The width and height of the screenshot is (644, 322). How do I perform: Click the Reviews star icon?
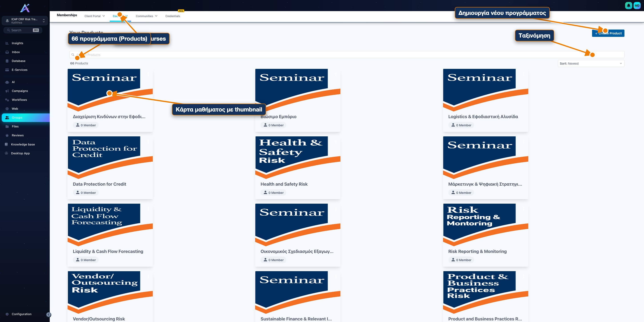pos(7,135)
